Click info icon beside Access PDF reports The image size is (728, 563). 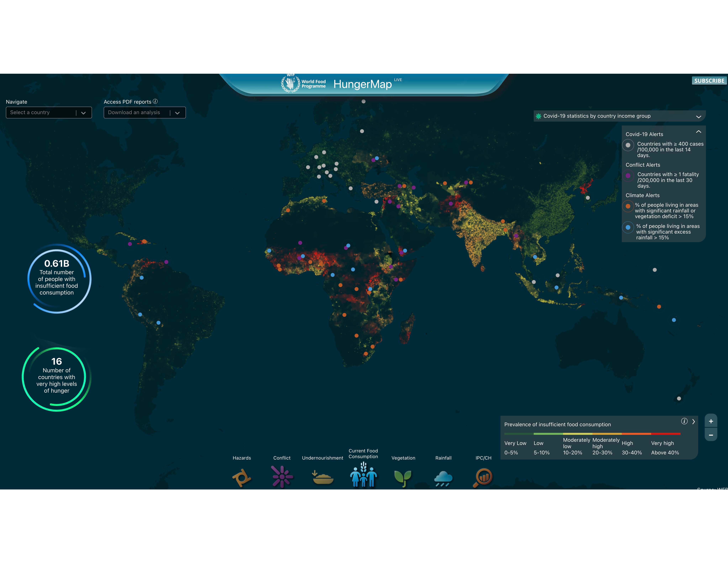155,101
